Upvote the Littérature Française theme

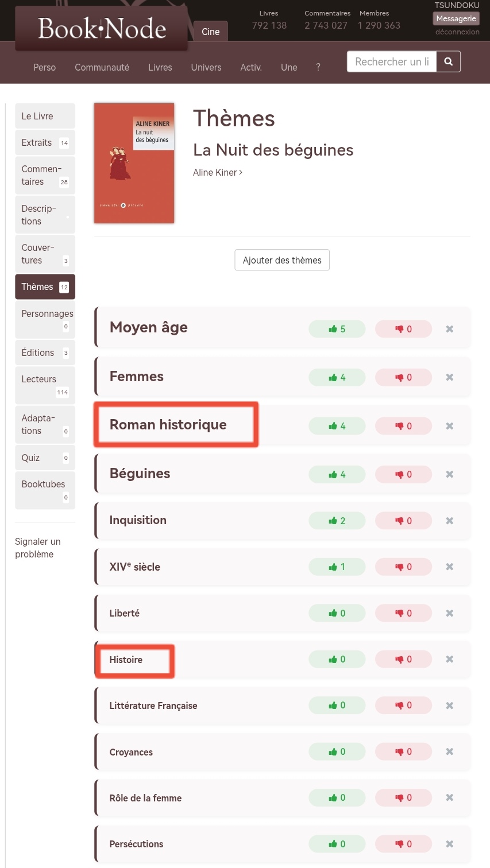[x=337, y=705]
